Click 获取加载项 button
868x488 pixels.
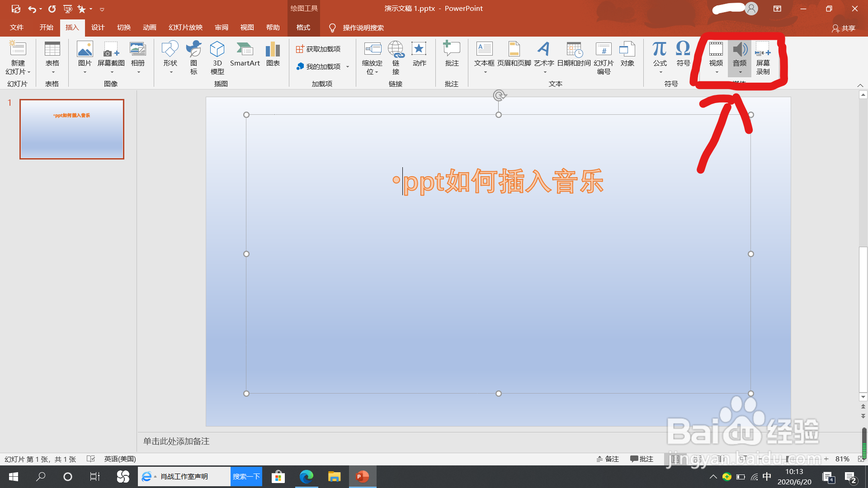click(318, 49)
